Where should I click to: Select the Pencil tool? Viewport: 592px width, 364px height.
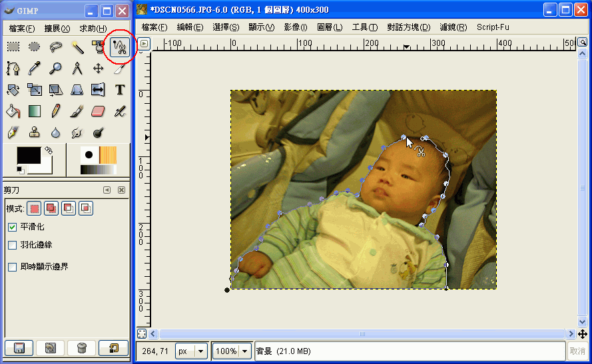coord(55,111)
